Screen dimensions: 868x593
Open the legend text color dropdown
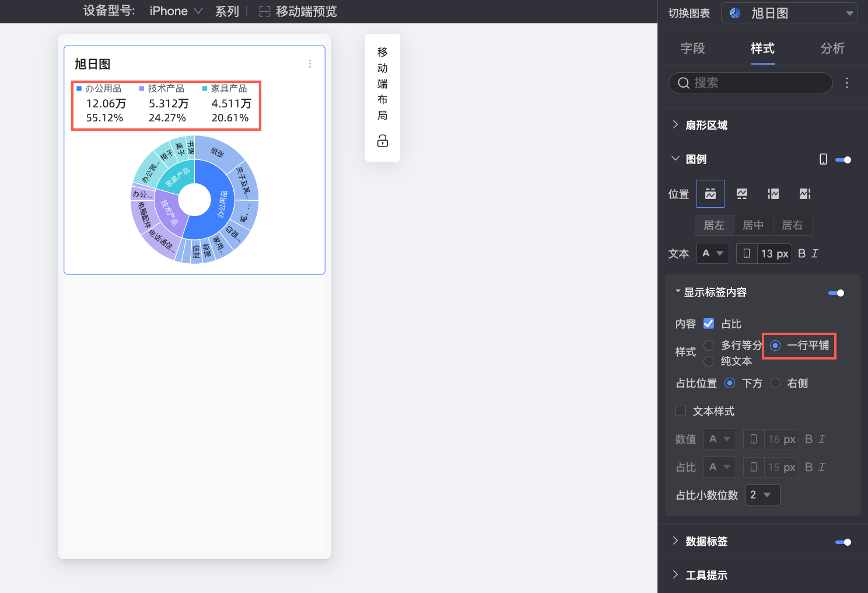coord(713,253)
